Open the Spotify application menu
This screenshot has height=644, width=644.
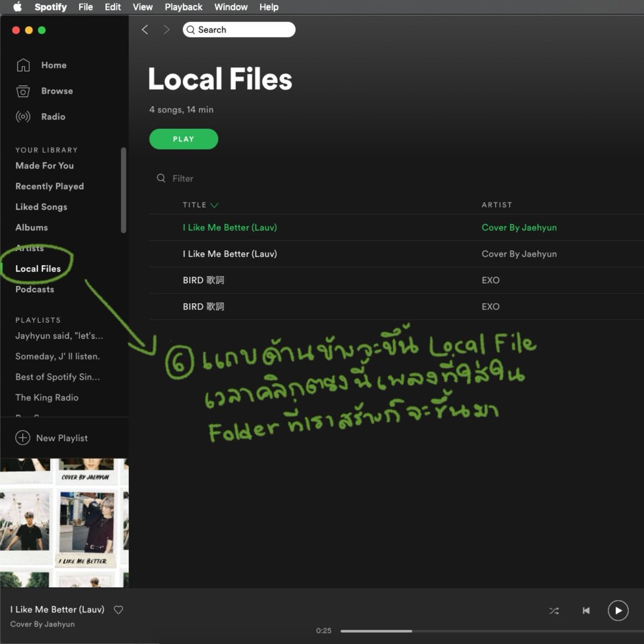pyautogui.click(x=50, y=7)
